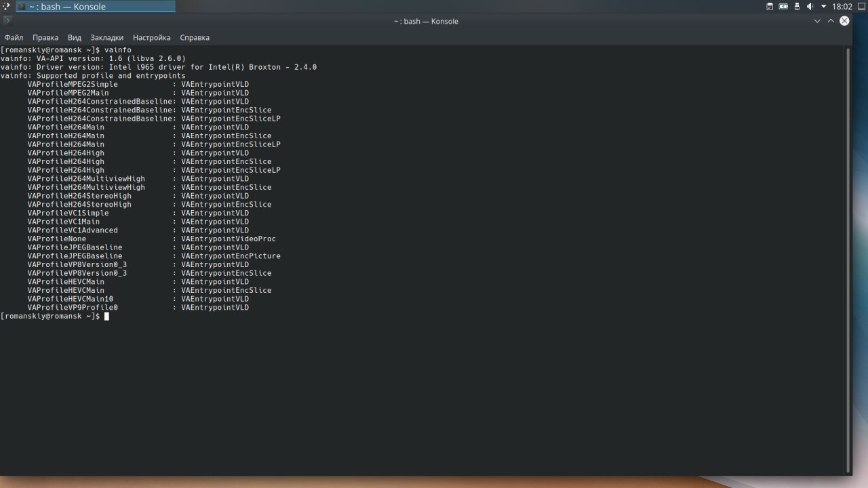Image resolution: width=868 pixels, height=488 pixels.
Task: Click 'VAEntrypointVideoProc' text
Action: pyautogui.click(x=229, y=239)
